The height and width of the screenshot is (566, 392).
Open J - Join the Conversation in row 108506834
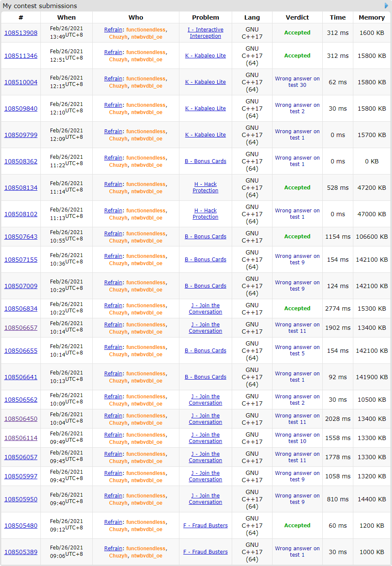(x=205, y=309)
